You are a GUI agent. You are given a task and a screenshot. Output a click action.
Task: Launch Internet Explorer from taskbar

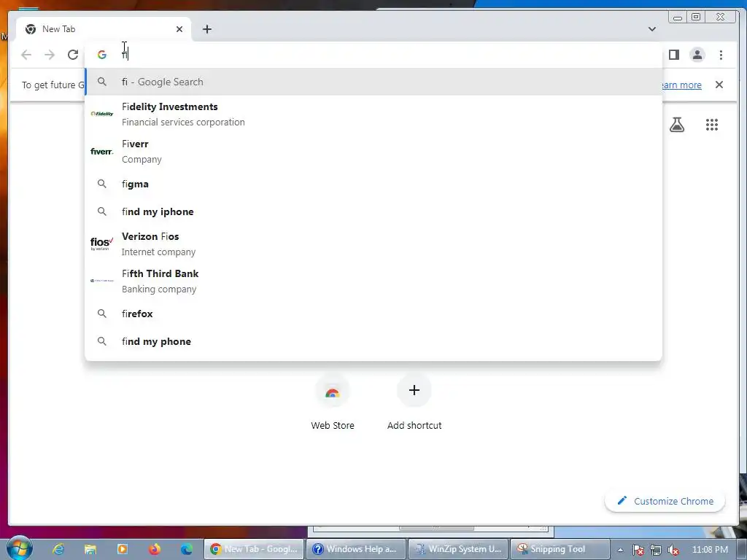58,549
